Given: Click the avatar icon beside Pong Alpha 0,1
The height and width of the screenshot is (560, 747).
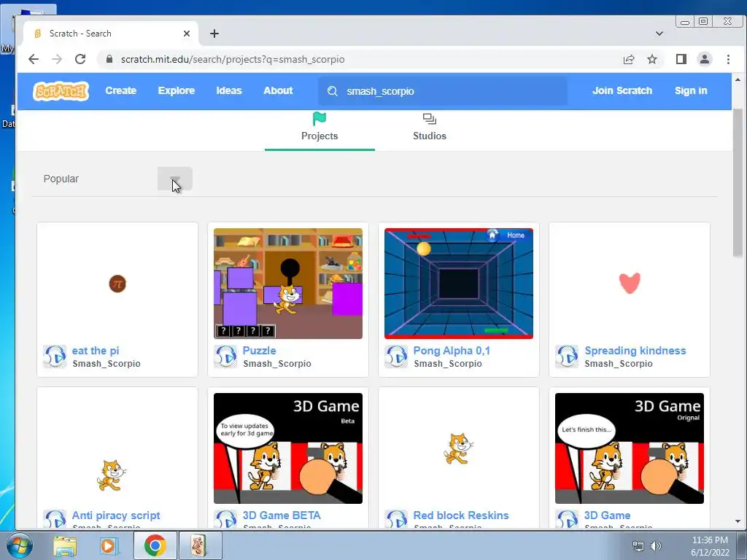Looking at the screenshot, I should coord(396,357).
